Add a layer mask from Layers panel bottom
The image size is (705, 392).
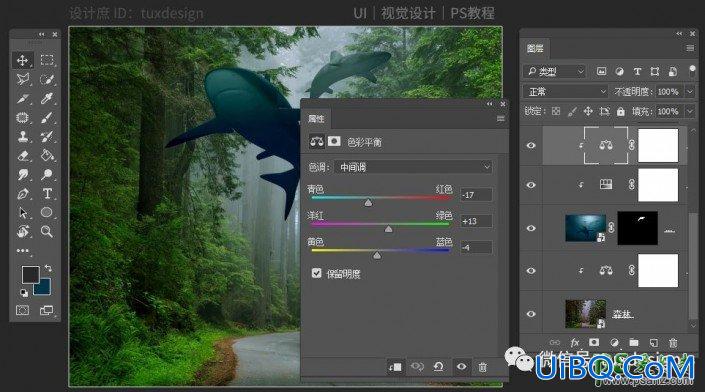tap(594, 343)
